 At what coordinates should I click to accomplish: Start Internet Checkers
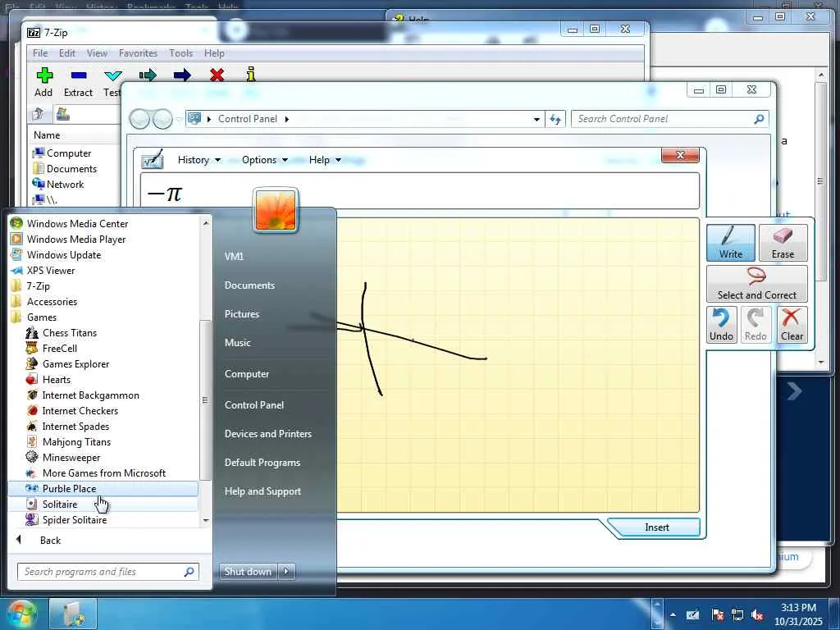pyautogui.click(x=80, y=410)
